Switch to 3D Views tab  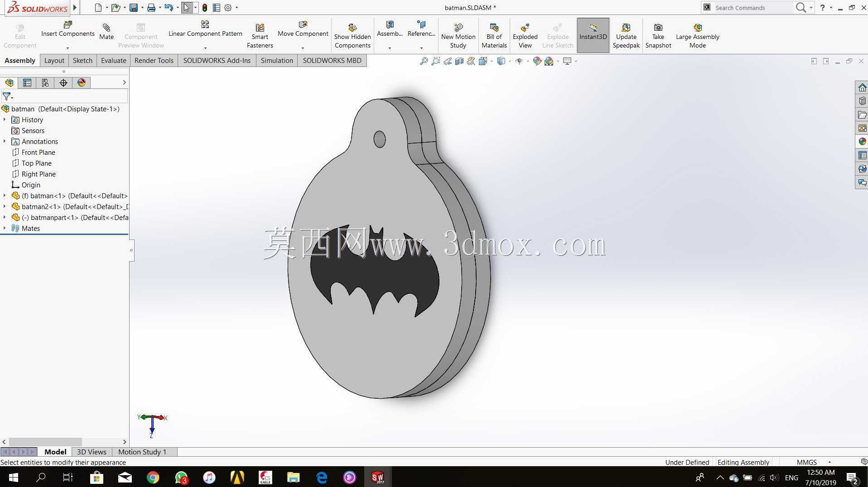[x=92, y=452]
